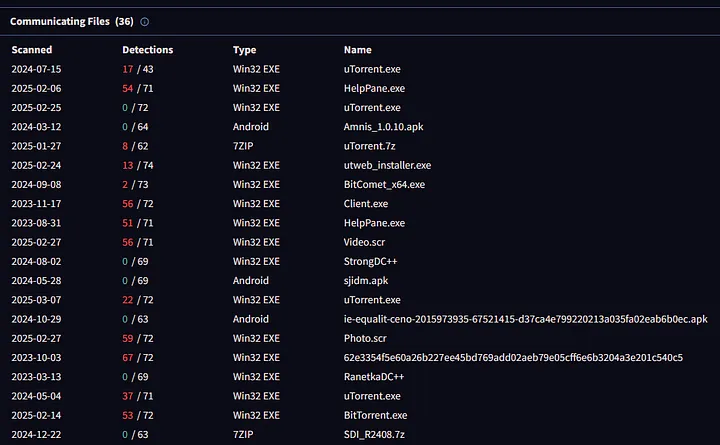Open the Amnis_1.0.10.apk file

pyautogui.click(x=383, y=127)
